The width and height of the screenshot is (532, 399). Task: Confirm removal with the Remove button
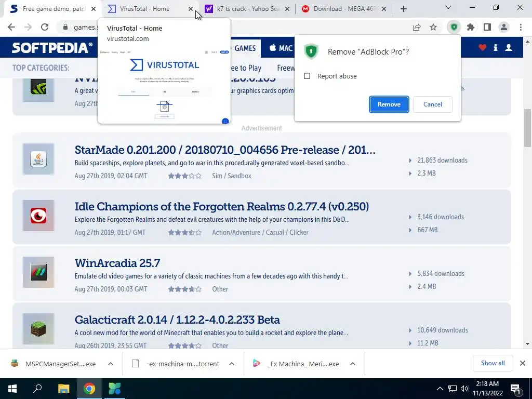click(389, 104)
